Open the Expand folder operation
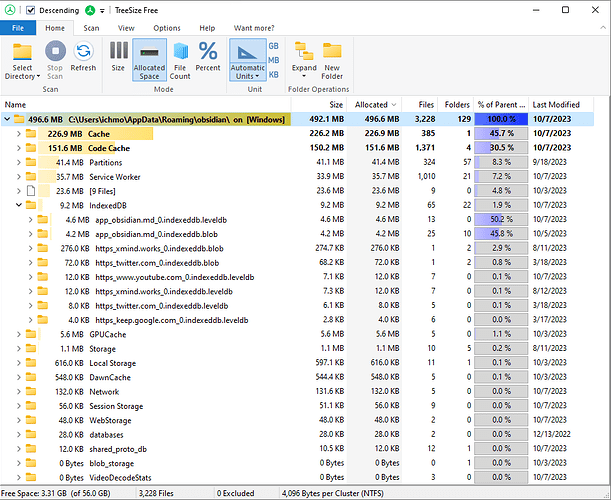Viewport: 611px width, 500px height. pos(304,60)
